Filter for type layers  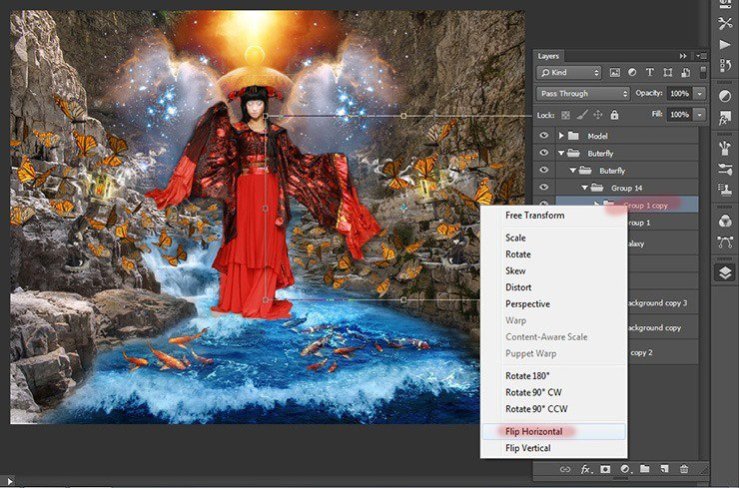point(649,73)
